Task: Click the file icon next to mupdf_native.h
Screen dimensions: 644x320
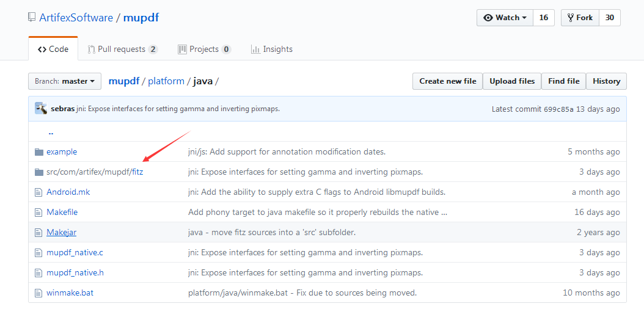Action: tap(38, 272)
